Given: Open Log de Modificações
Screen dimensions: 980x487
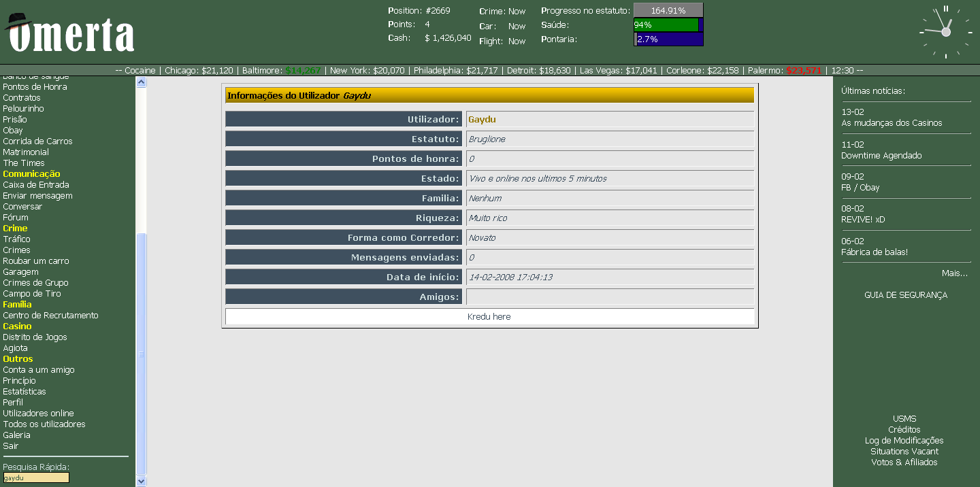Looking at the screenshot, I should click(x=904, y=441).
